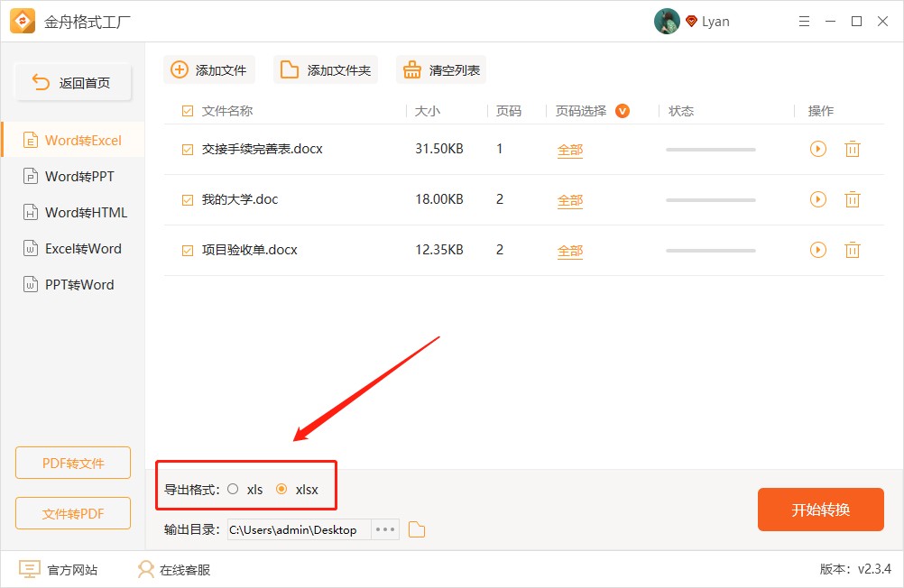Viewport: 904px width, 588px height.
Task: Toggle the select-all 文件名称 checkbox
Action: point(186,111)
